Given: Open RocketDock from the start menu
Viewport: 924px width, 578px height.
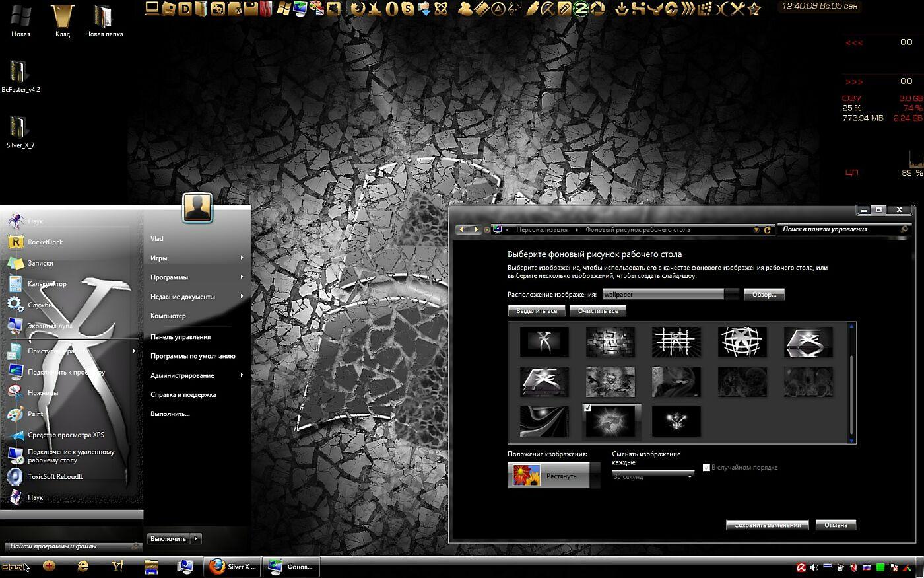Looking at the screenshot, I should click(x=71, y=242).
